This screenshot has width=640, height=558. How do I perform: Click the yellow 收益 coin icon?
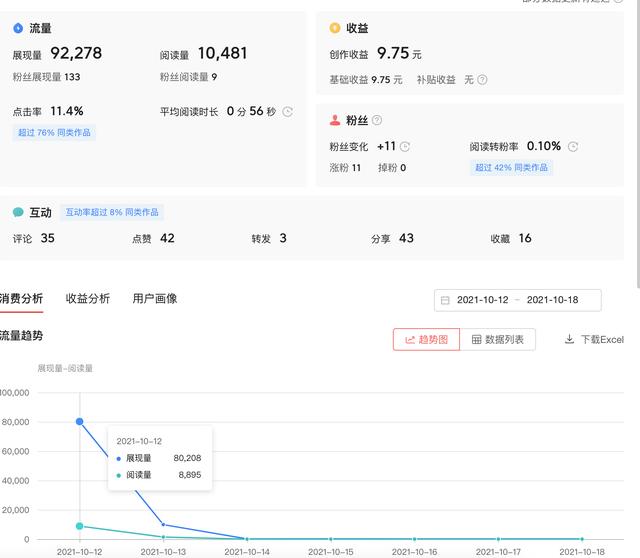(335, 28)
